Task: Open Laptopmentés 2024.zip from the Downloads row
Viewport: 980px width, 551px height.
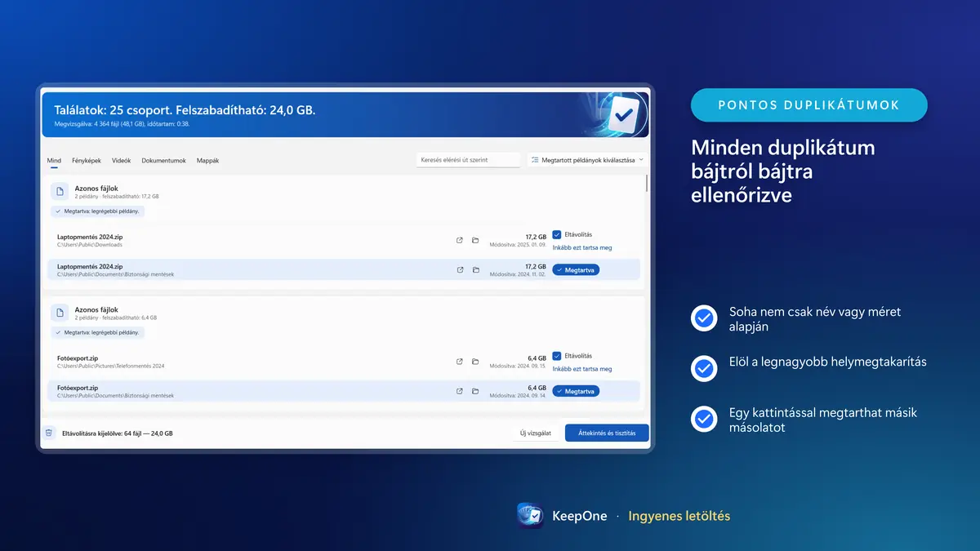Action: point(460,240)
